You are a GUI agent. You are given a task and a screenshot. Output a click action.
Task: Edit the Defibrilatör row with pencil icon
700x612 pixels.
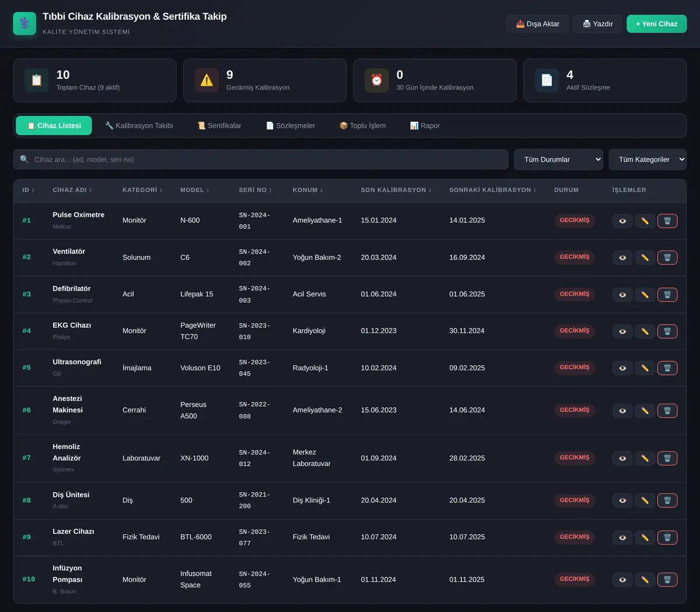(x=645, y=295)
